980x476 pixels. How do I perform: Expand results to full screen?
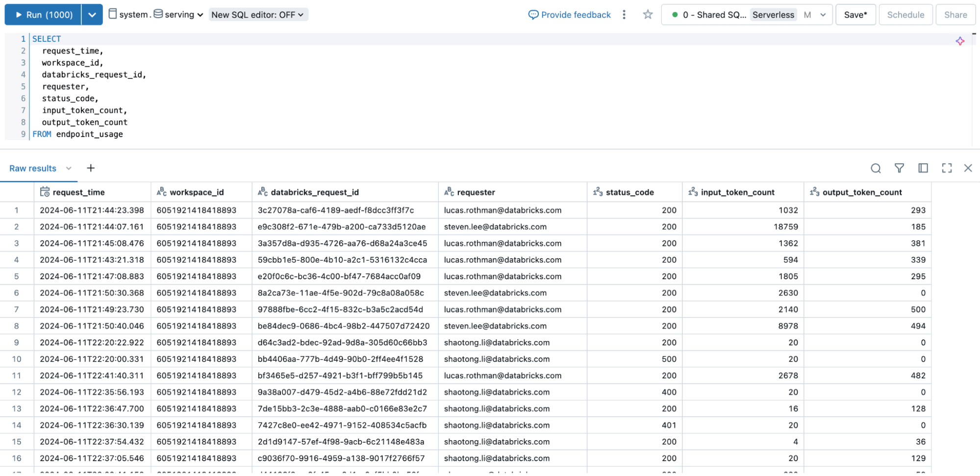coord(947,168)
